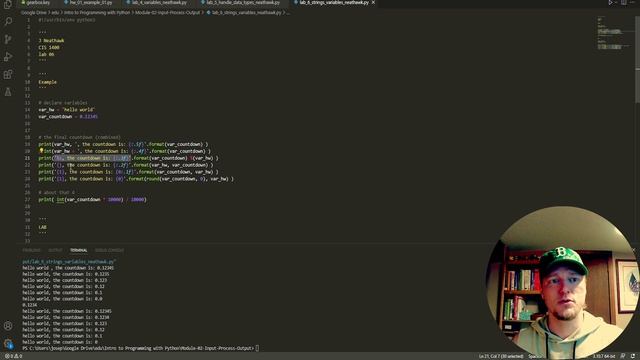Click the var_countdown assignment on line 15

(68, 116)
